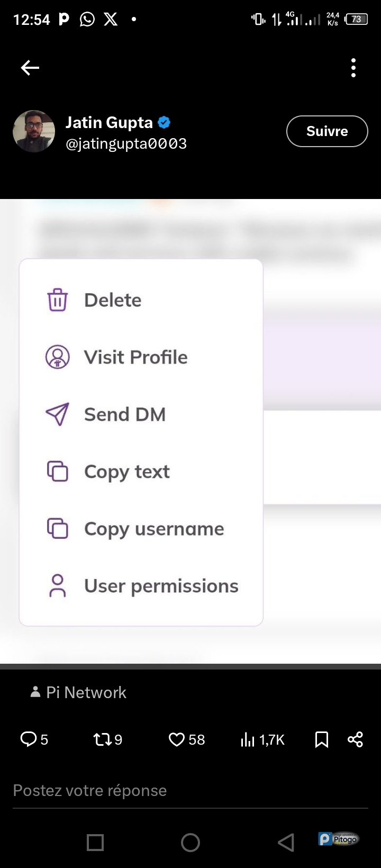
Task: Click the reply speech bubble icon
Action: 28,739
